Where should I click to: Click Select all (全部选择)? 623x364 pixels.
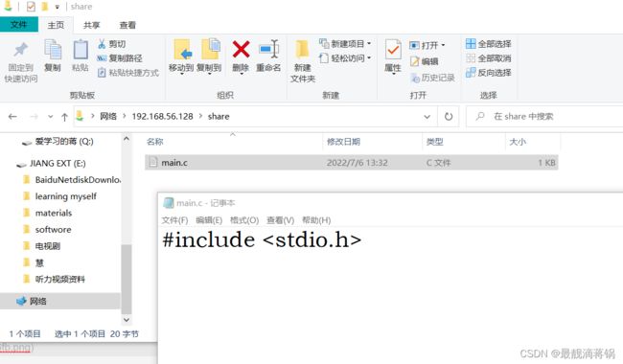(x=489, y=44)
